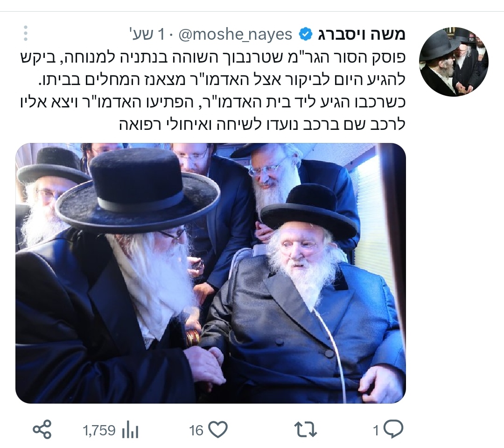Click the 1,759 views count
Viewport: 504px width, 448px height.
tap(99, 430)
